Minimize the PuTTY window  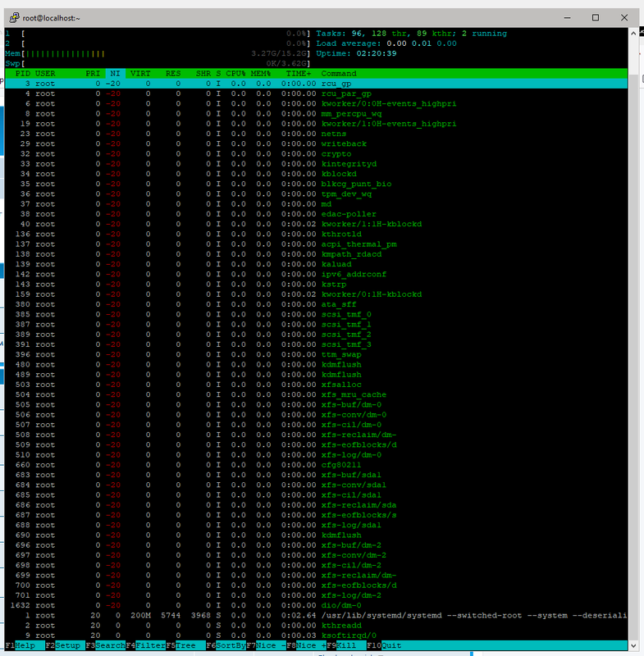click(x=567, y=17)
